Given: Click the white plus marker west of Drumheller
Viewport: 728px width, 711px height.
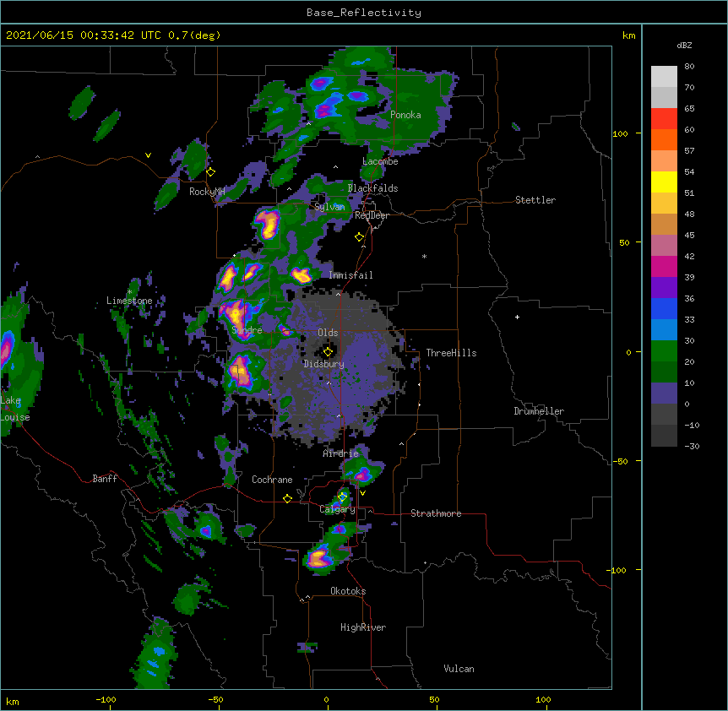Looking at the screenshot, I should (517, 317).
